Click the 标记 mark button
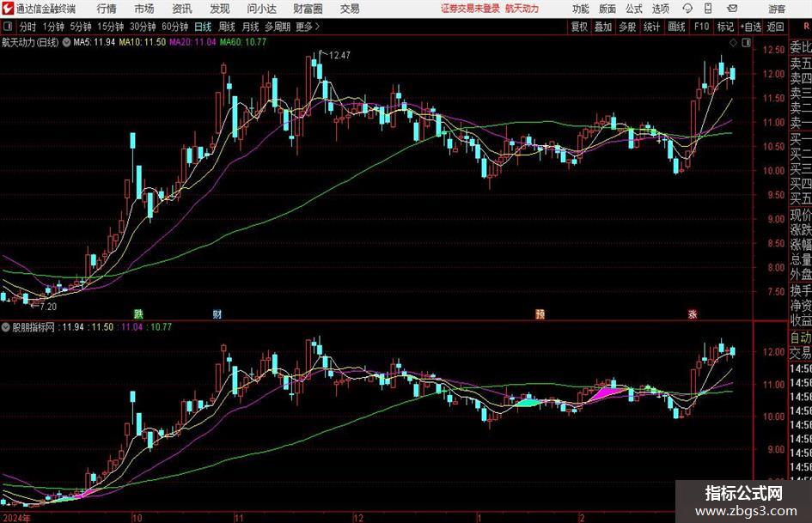This screenshot has height=523, width=812. pos(725,27)
